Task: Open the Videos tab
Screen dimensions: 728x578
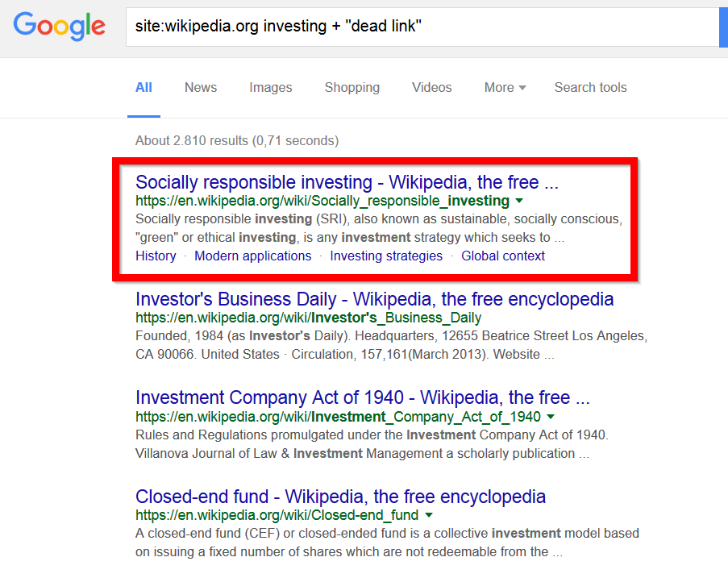Action: coord(432,87)
